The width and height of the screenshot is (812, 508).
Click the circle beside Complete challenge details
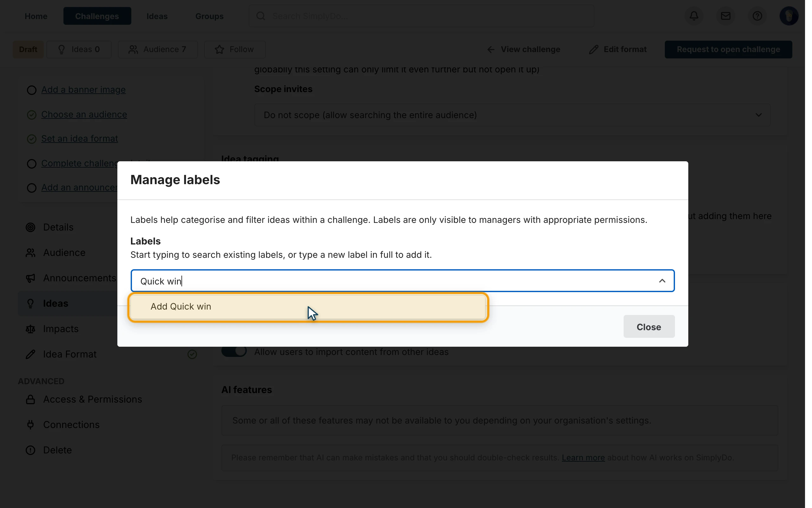(31, 164)
